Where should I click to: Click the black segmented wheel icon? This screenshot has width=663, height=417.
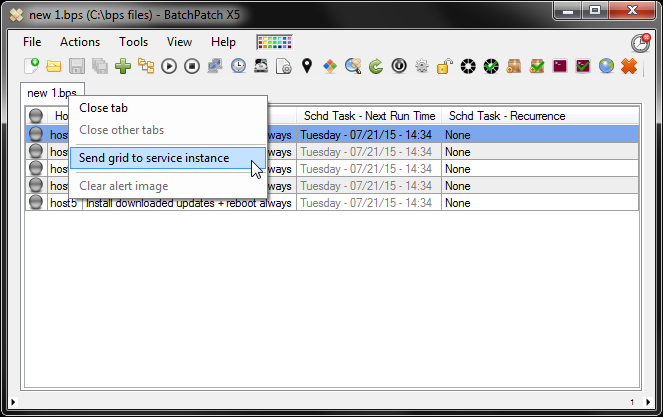(468, 66)
